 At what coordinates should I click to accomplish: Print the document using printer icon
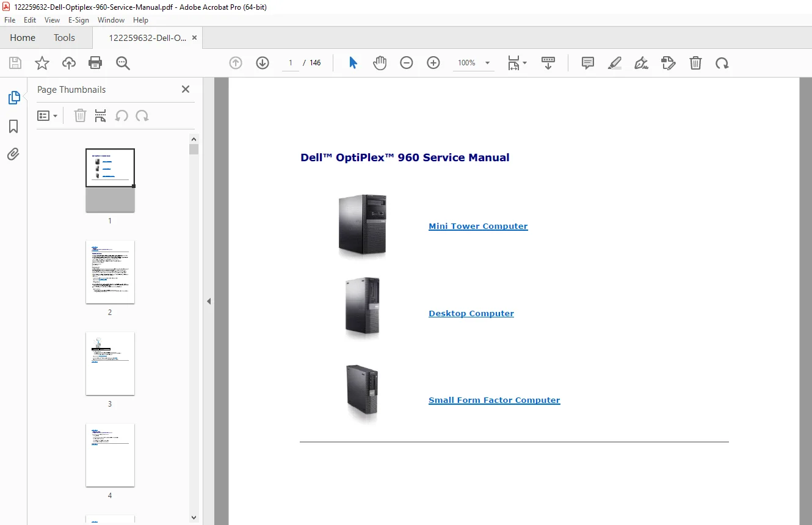[x=95, y=63]
